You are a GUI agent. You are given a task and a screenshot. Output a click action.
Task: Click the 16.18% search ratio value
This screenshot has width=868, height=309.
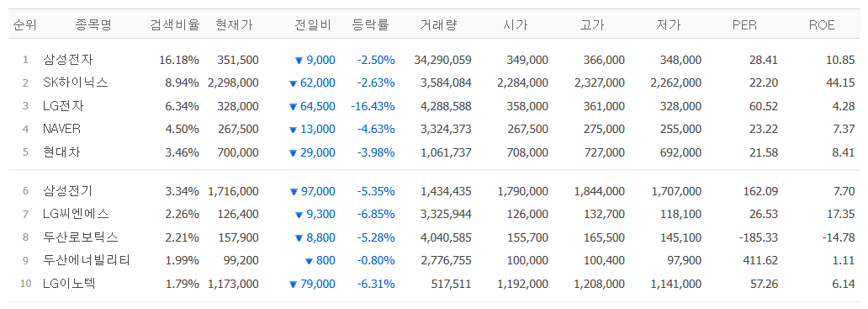[178, 60]
